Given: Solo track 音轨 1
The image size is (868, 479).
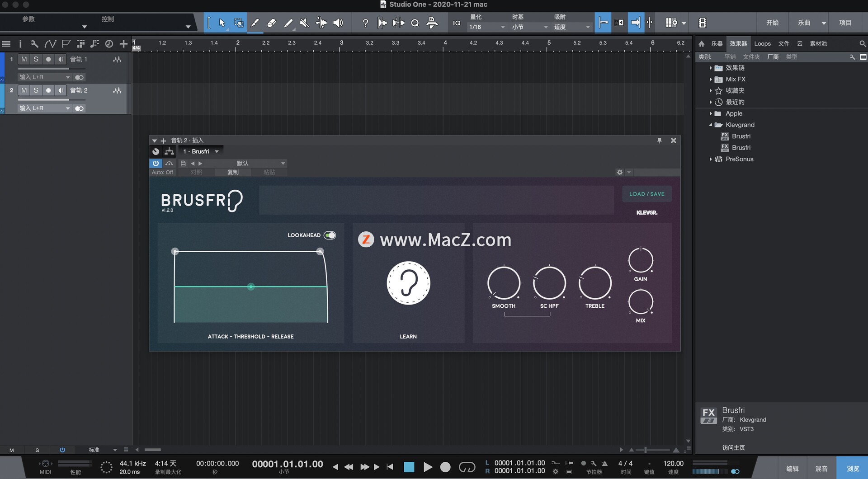Looking at the screenshot, I should [36, 59].
